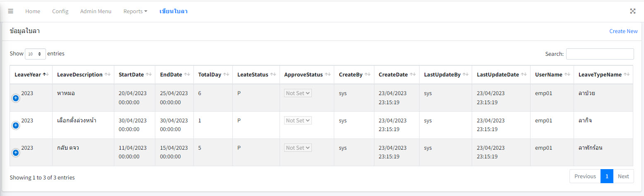Screen dimensions: 644x196
Task: Open the Reports dropdown menu
Action: 135,11
